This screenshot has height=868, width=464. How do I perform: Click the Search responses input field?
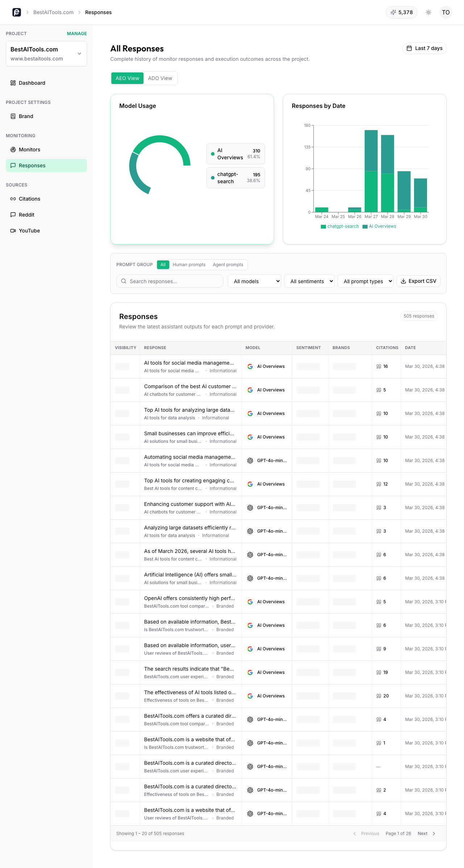[x=170, y=281]
